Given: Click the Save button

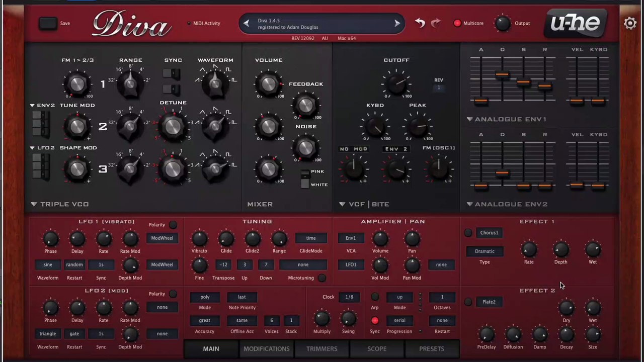Looking at the screenshot, I should [x=48, y=23].
